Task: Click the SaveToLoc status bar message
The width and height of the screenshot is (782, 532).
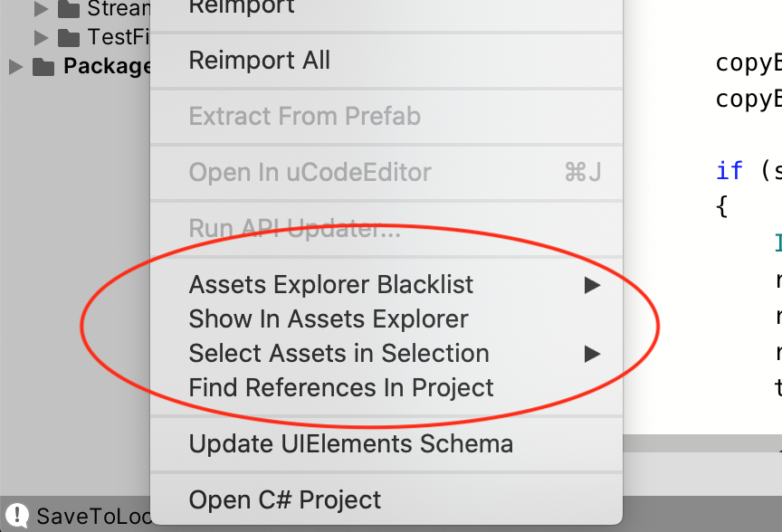Action: coord(94,517)
